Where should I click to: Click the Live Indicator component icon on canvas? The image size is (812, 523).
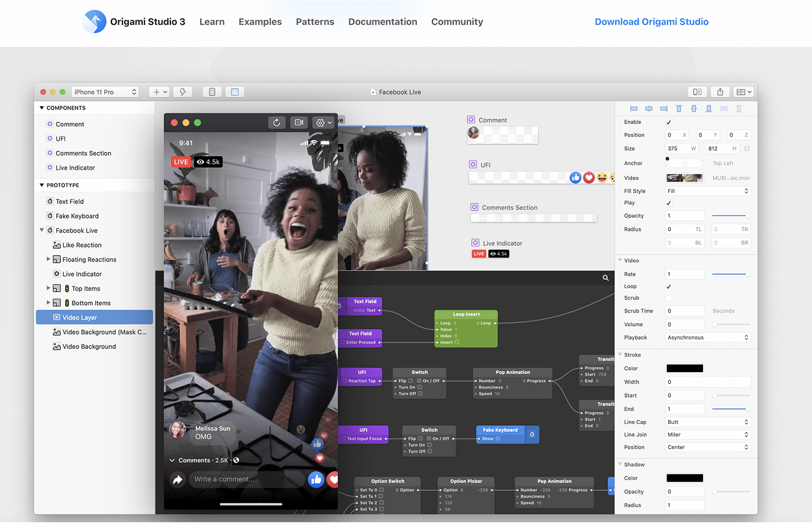pyautogui.click(x=476, y=243)
